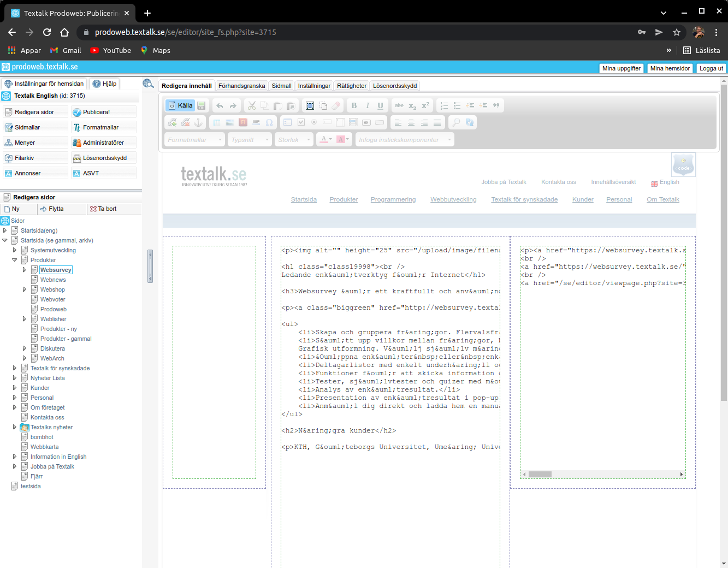Toggle underline formatting
Viewport: 728px width, 568px height.
[x=381, y=105]
